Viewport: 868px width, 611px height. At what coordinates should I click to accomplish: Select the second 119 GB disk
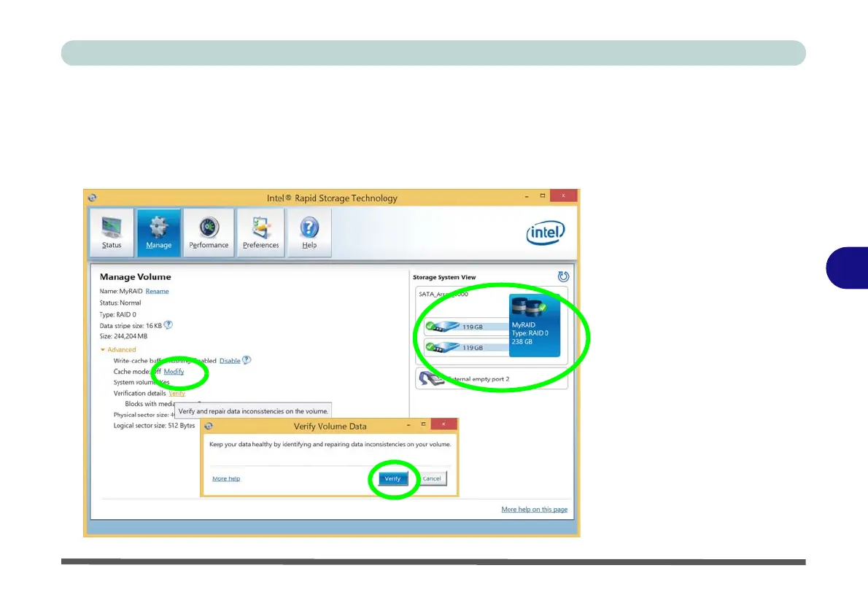[466, 348]
